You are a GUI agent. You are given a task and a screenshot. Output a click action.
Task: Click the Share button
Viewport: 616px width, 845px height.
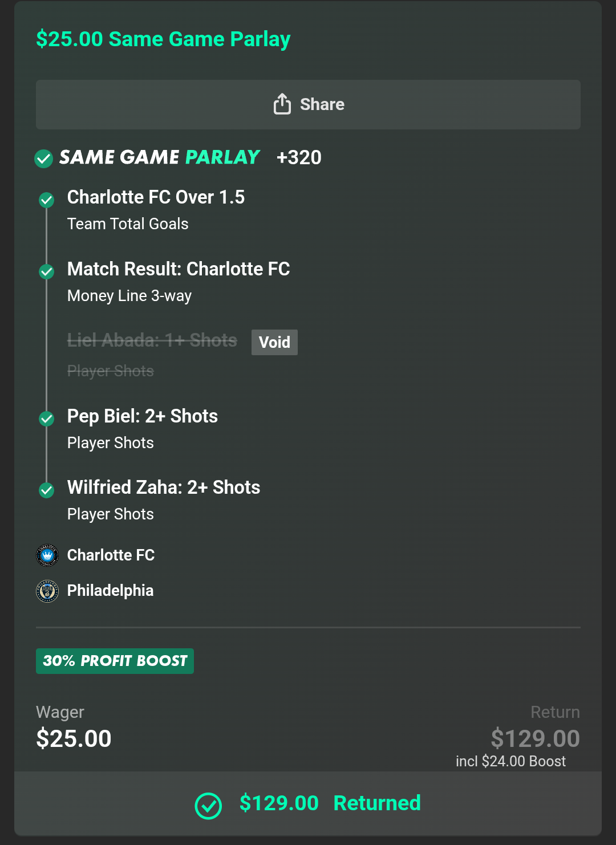point(308,104)
